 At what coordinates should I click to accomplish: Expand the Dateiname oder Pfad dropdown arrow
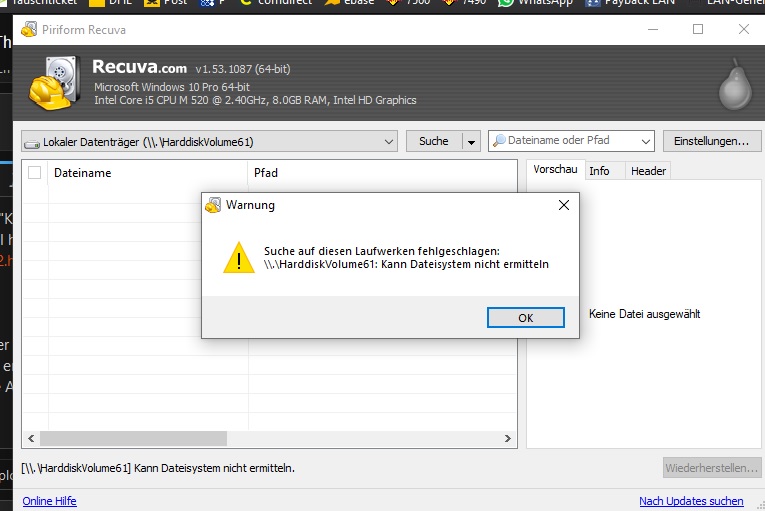[x=645, y=142]
